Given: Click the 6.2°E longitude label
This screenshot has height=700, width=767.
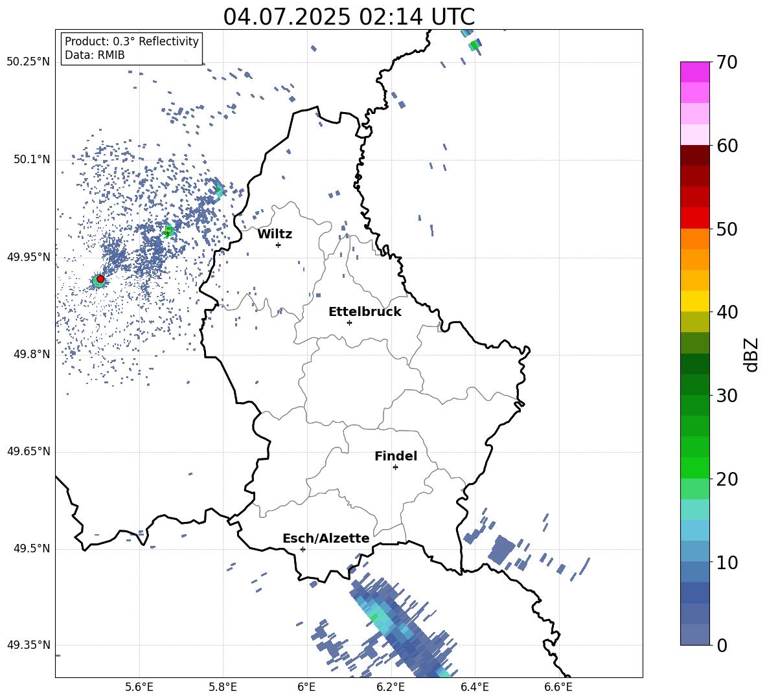Looking at the screenshot, I should (x=391, y=687).
